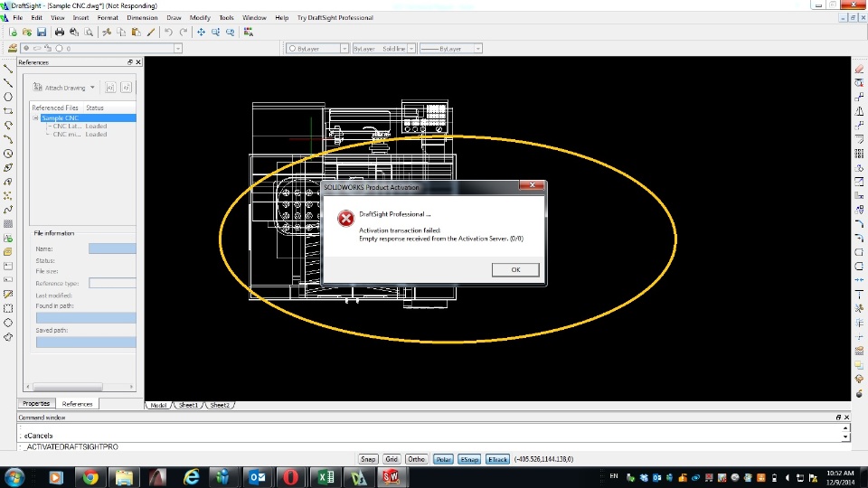This screenshot has height=488, width=868.
Task: Open the ByLayer line weight dropdown
Action: click(x=477, y=49)
